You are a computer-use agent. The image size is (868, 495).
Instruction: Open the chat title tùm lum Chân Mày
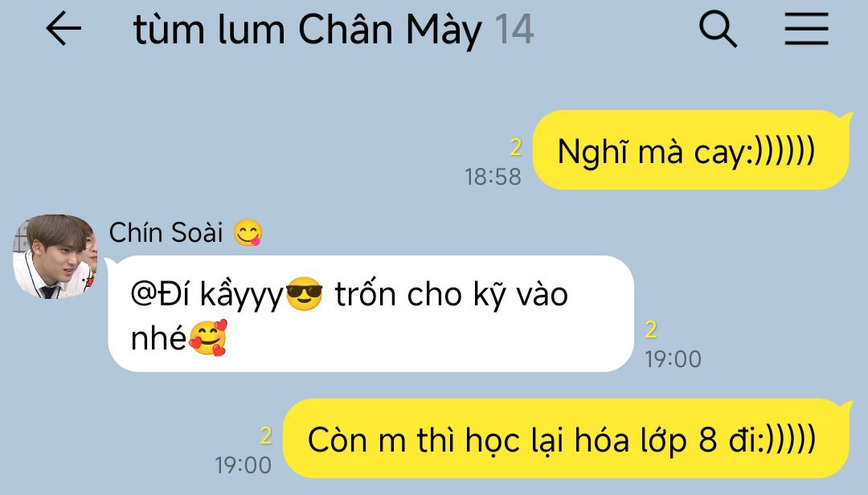[307, 30]
